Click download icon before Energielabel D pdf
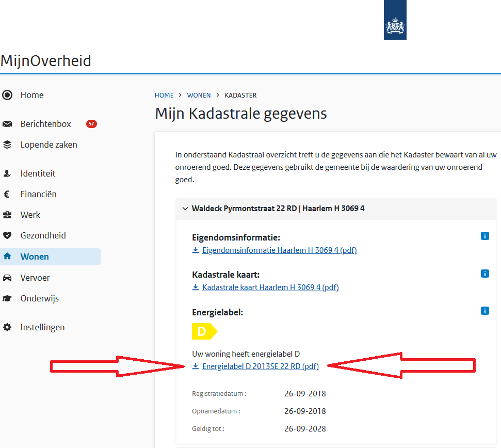 point(195,366)
